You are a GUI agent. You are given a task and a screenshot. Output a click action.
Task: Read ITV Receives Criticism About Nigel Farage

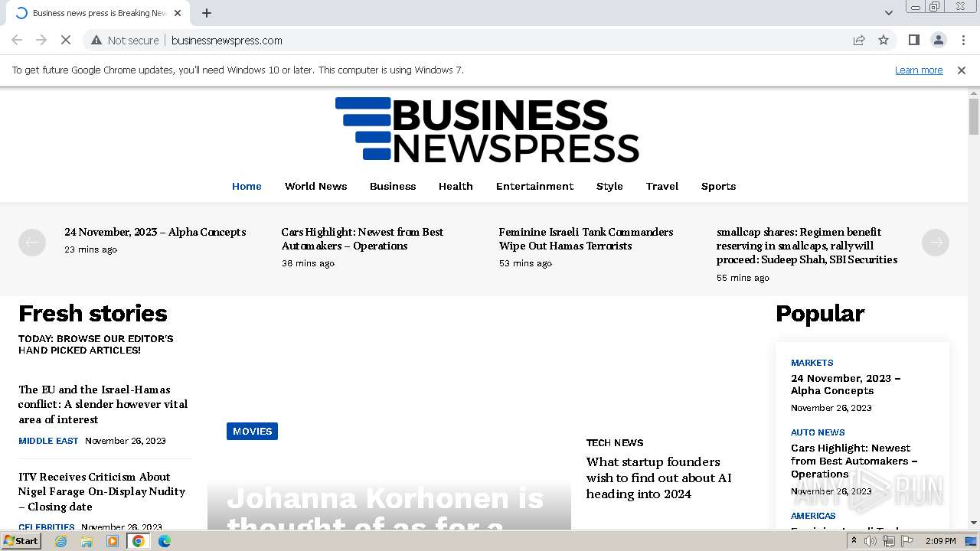102,491
